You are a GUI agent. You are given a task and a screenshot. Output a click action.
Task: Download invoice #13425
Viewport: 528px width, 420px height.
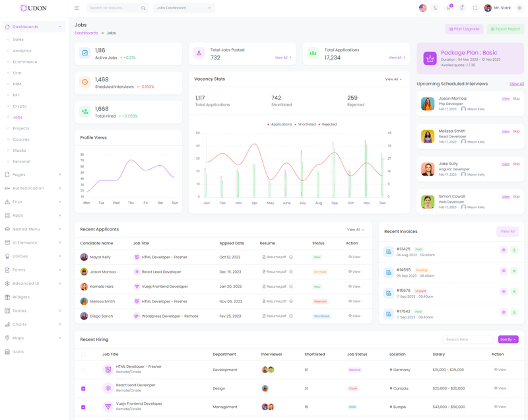click(514, 250)
